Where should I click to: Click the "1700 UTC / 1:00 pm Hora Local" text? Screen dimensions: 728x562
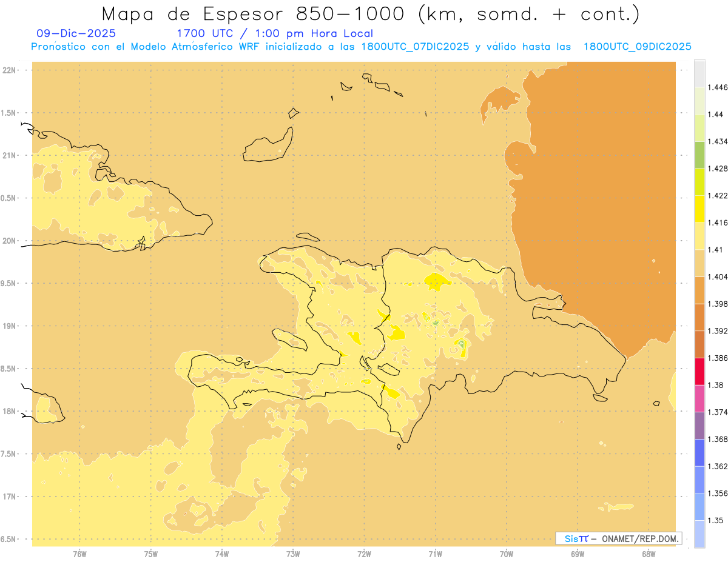tap(274, 34)
